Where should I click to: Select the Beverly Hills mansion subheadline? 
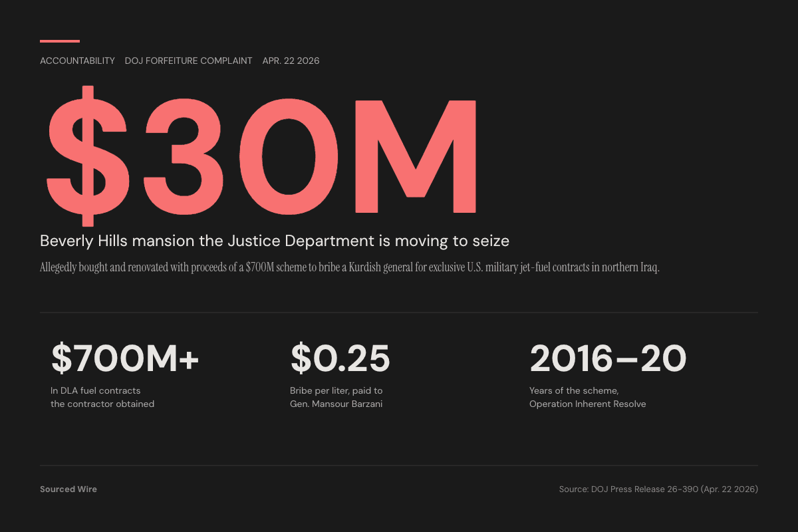click(275, 241)
